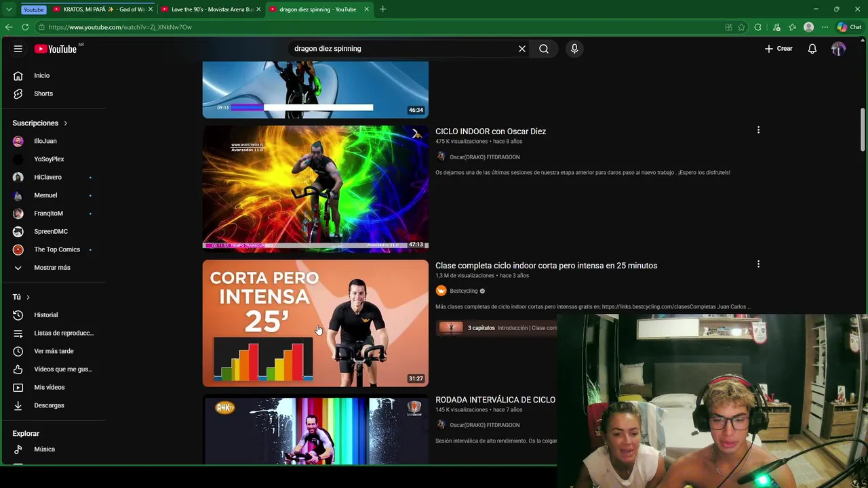Start voice search with microphone
The image size is (868, 488).
tap(574, 49)
